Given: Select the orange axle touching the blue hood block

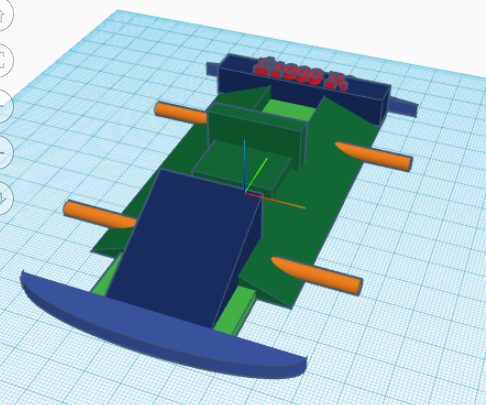Looking at the screenshot, I should [x=100, y=214].
